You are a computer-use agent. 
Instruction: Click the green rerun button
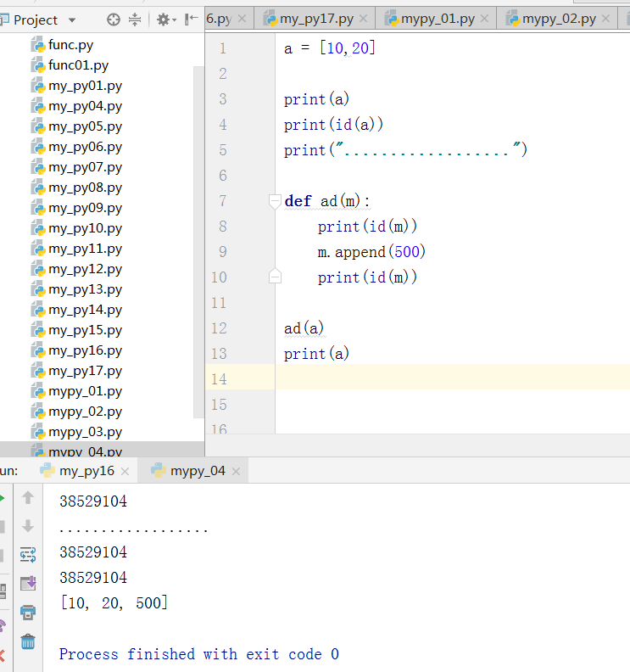click(x=2, y=498)
